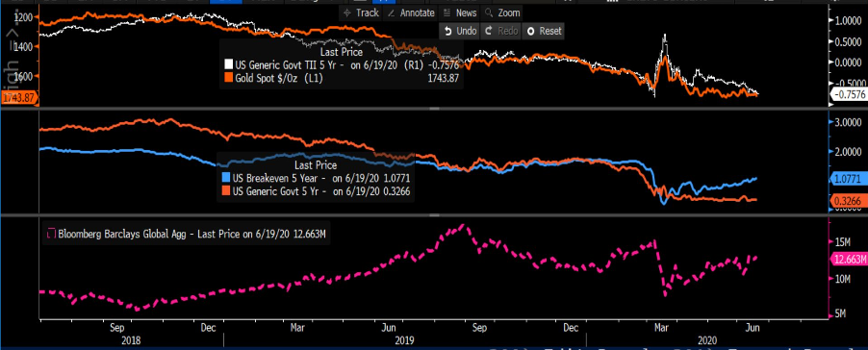
Task: Click the -0.7576 right axis value tag
Action: click(848, 94)
